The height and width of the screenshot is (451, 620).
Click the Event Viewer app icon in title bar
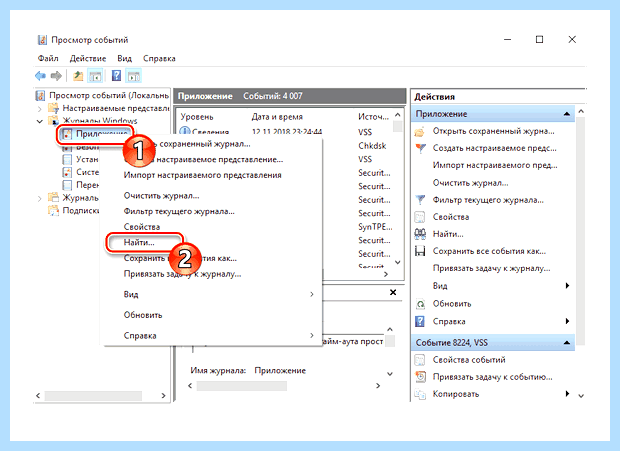point(42,40)
